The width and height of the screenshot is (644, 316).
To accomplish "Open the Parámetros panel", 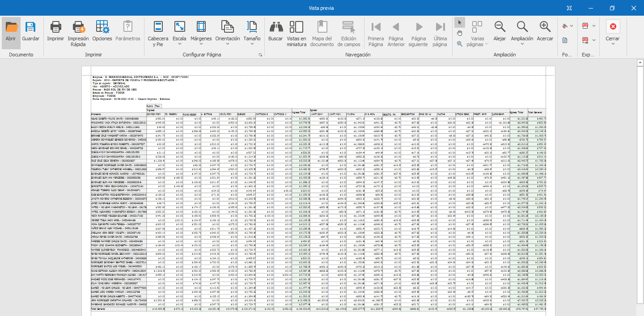I will tap(127, 32).
